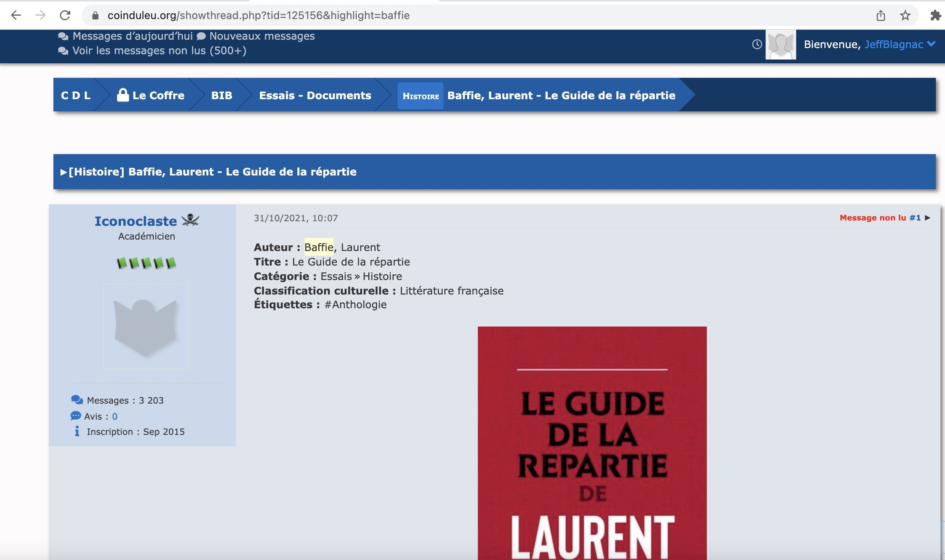The height and width of the screenshot is (560, 945).
Task: Click the Iconoclaste profile avatar thumbnail
Action: click(145, 327)
